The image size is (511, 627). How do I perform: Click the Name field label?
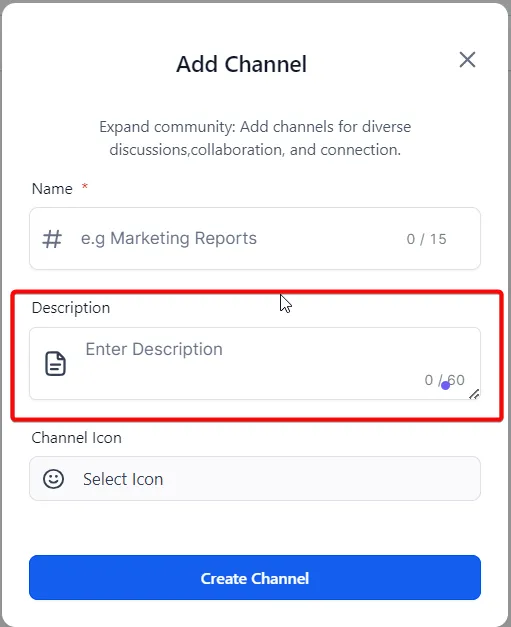point(52,189)
